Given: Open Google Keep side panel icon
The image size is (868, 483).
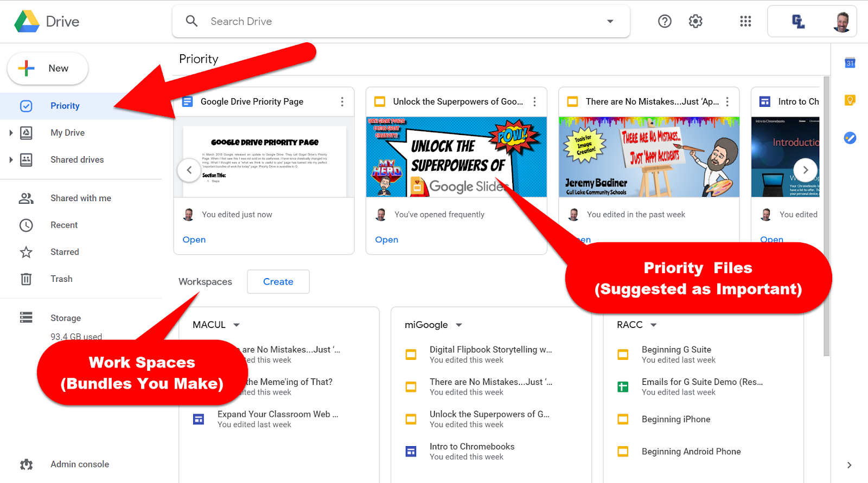Looking at the screenshot, I should pos(850,100).
